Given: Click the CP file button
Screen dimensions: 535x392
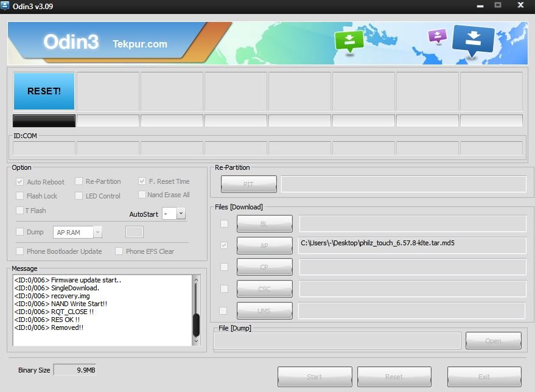Looking at the screenshot, I should tap(264, 267).
